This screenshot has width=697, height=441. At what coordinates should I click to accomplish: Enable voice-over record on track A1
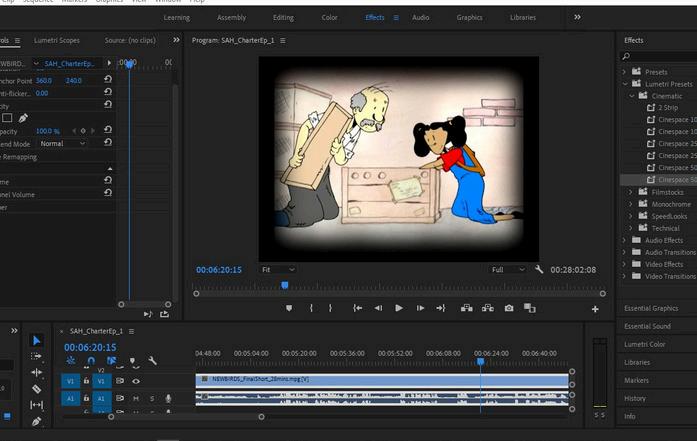coord(168,398)
